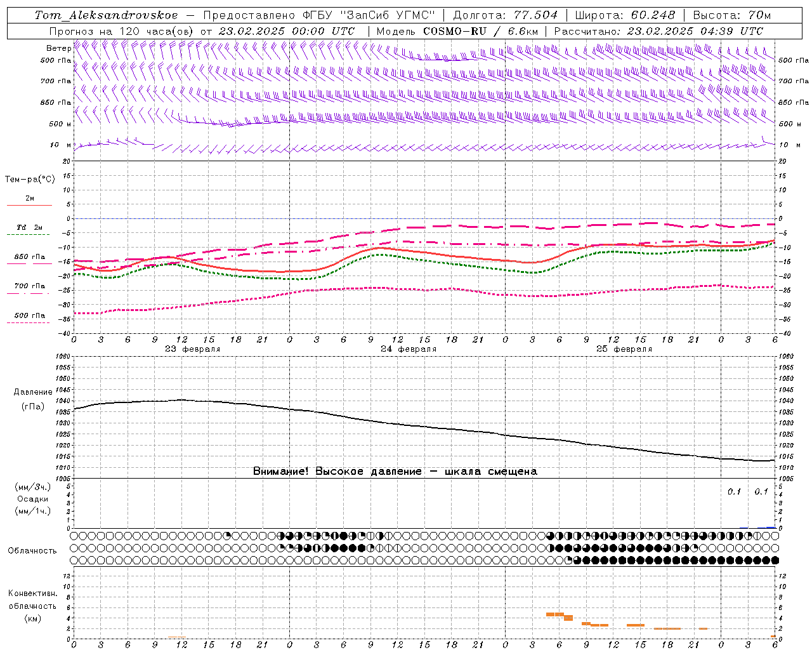Click the '700 гПа' temperature legend entry
The width and height of the screenshot is (812, 650).
click(x=30, y=286)
